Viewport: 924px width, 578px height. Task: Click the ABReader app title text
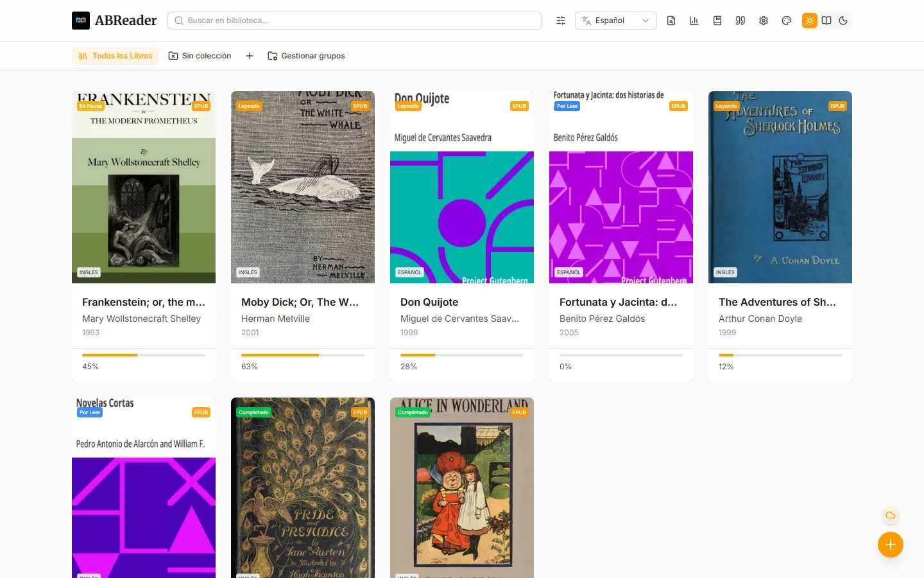(x=126, y=21)
